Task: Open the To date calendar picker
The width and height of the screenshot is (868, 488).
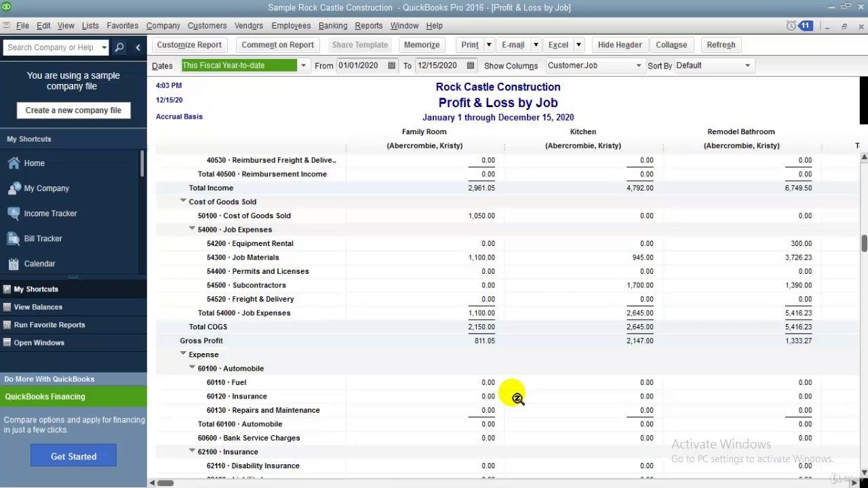Action: (x=470, y=66)
